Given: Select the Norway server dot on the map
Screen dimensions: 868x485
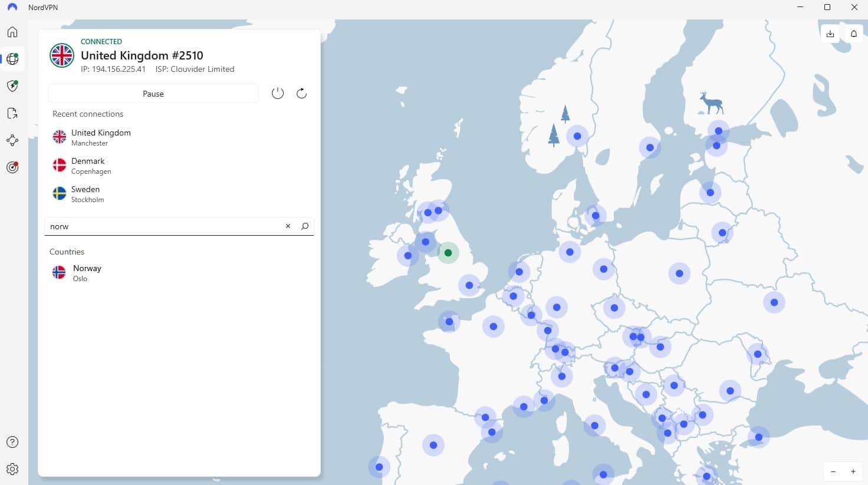Looking at the screenshot, I should pyautogui.click(x=577, y=136).
